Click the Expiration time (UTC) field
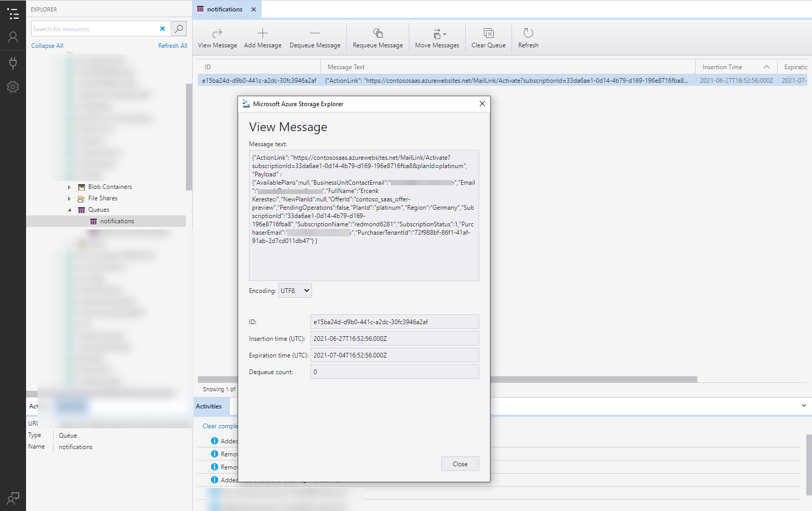Image resolution: width=812 pixels, height=511 pixels. (394, 355)
